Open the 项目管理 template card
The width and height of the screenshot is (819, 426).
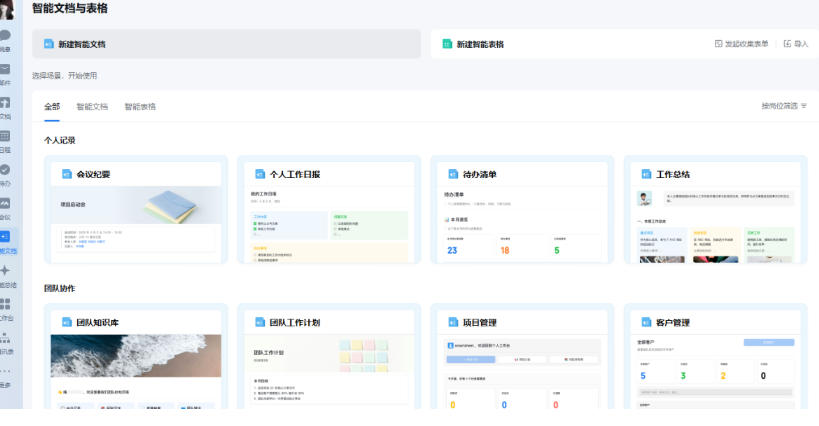point(522,357)
